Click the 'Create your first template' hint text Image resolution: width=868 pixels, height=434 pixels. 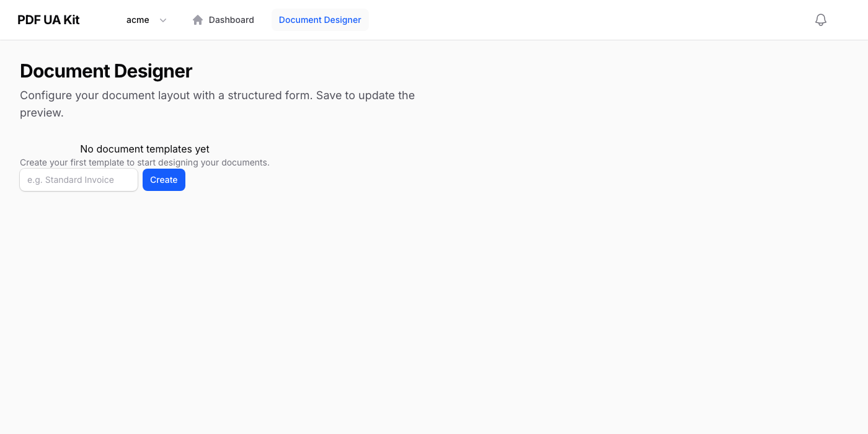144,162
